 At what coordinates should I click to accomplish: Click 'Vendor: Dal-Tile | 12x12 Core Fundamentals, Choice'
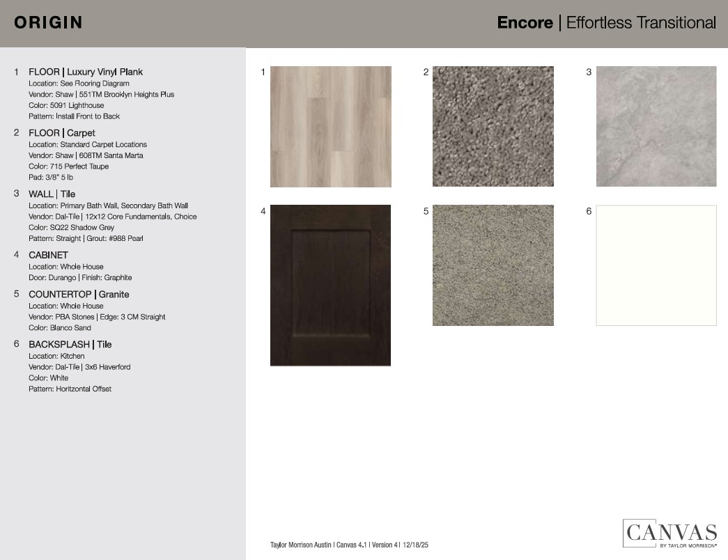[x=113, y=217]
